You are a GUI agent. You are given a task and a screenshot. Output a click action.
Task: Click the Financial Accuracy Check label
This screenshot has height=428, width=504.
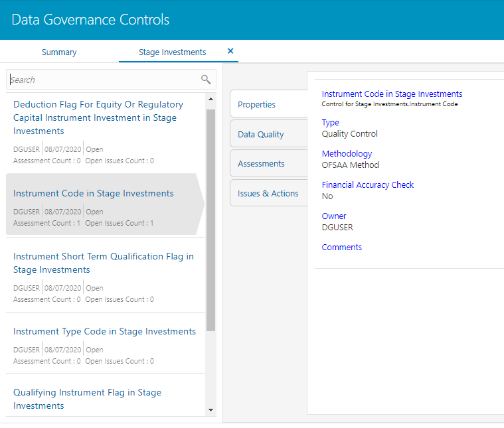[x=367, y=184]
